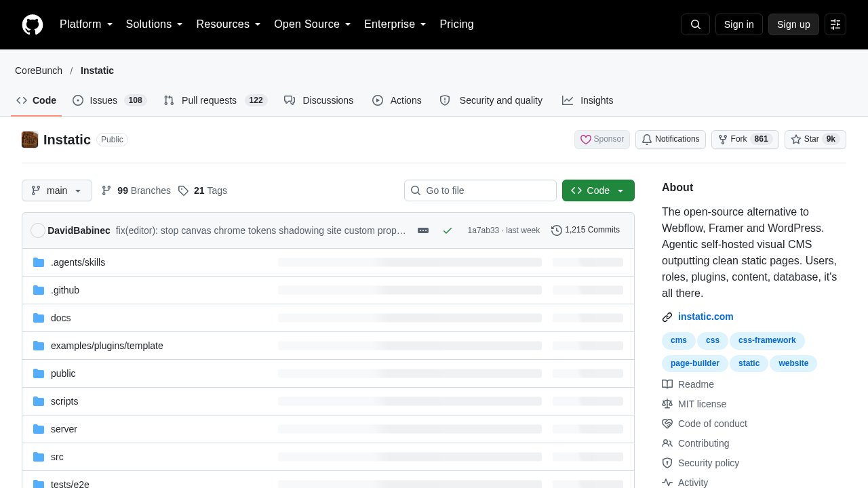Open the src folder
The image size is (868, 488).
(57, 457)
